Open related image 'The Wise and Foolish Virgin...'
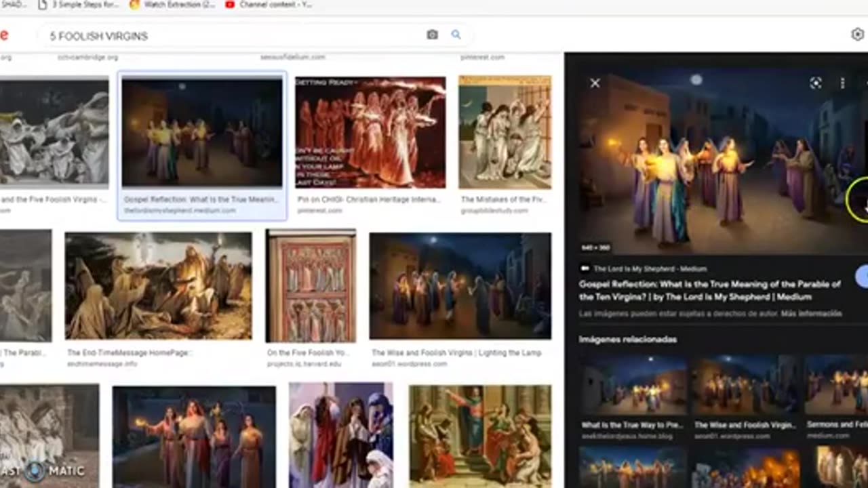 (745, 384)
